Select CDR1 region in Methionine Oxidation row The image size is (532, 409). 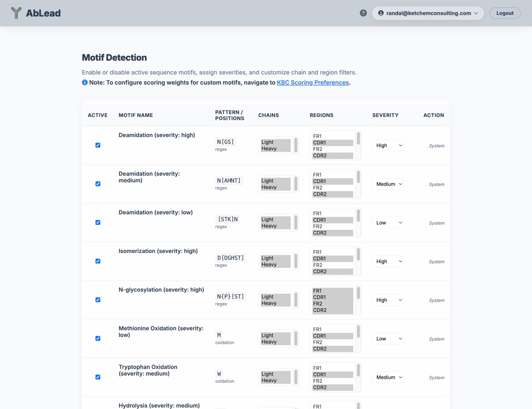coord(332,336)
